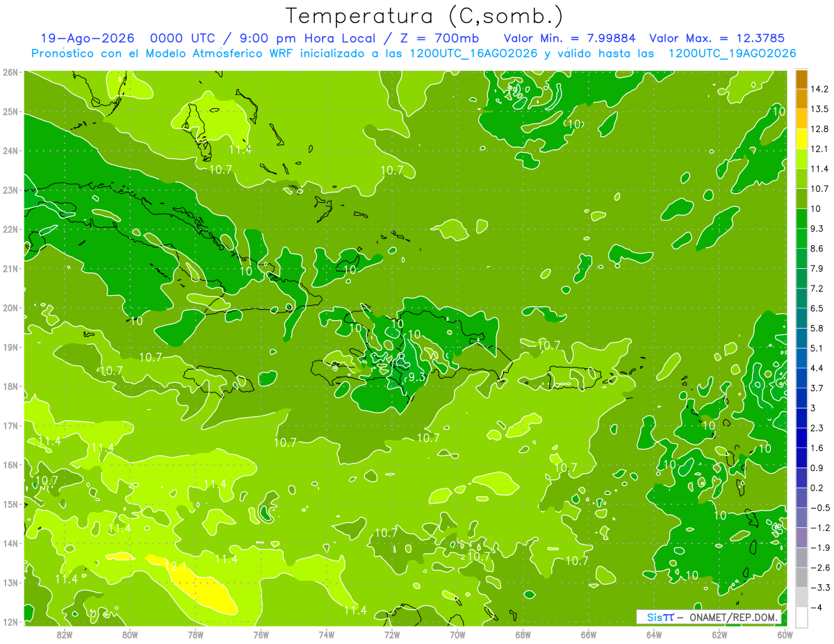Click the "22N" latitude axis label
Image resolution: width=834 pixels, height=644 pixels.
(x=10, y=229)
